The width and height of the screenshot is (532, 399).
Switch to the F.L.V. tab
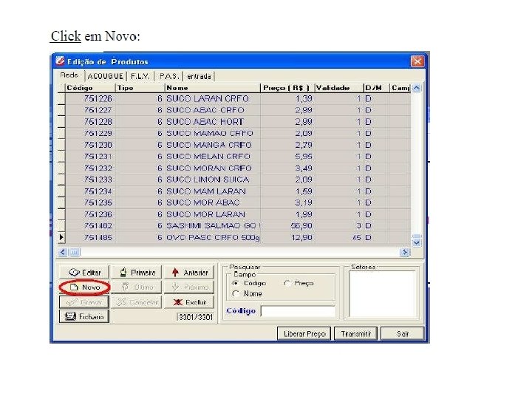140,76
